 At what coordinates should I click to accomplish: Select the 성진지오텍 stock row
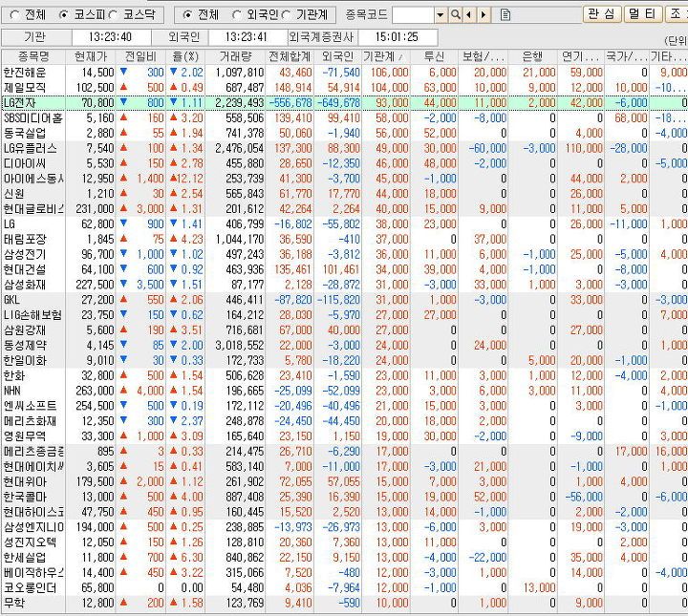(x=344, y=542)
